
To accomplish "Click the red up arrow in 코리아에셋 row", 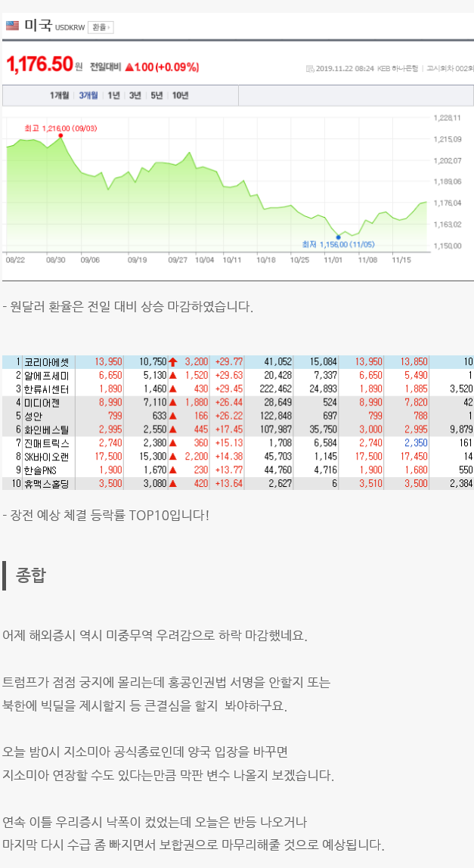I will click(172, 362).
